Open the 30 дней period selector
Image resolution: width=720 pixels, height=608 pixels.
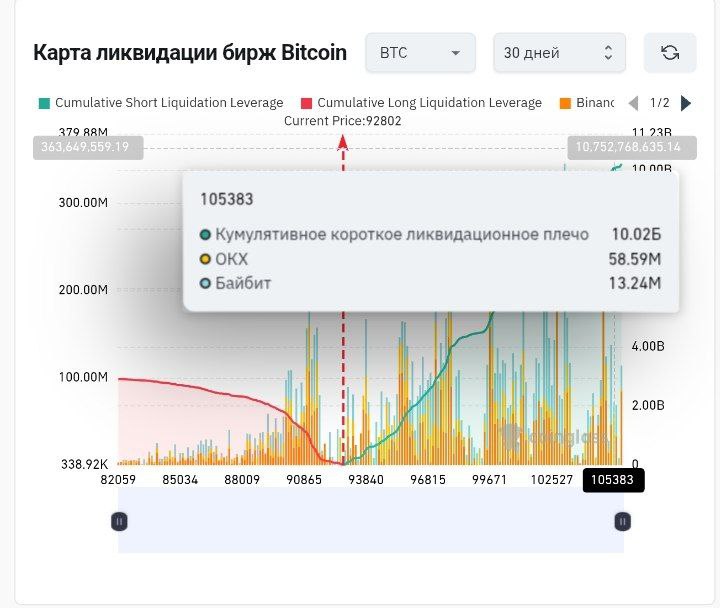click(x=559, y=53)
